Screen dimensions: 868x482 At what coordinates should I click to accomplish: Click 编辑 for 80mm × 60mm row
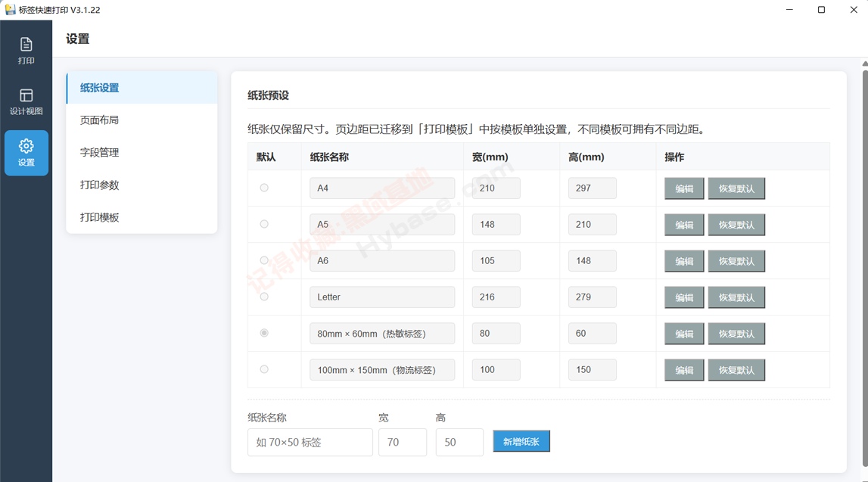point(684,334)
